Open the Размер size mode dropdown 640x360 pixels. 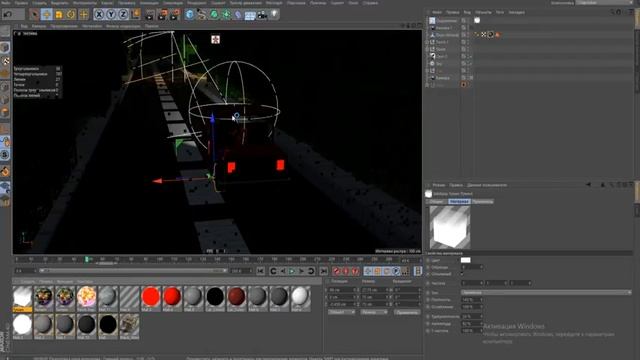tap(373, 312)
